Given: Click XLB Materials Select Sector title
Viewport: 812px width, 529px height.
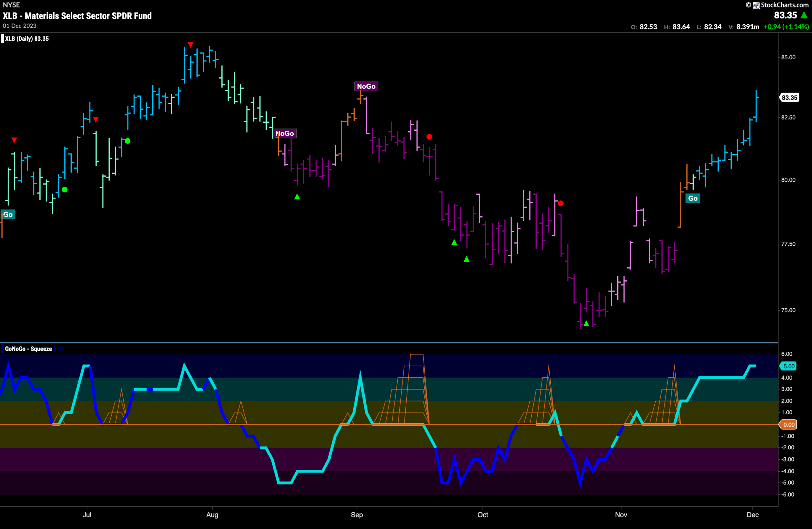Looking at the screenshot, I should click(77, 16).
